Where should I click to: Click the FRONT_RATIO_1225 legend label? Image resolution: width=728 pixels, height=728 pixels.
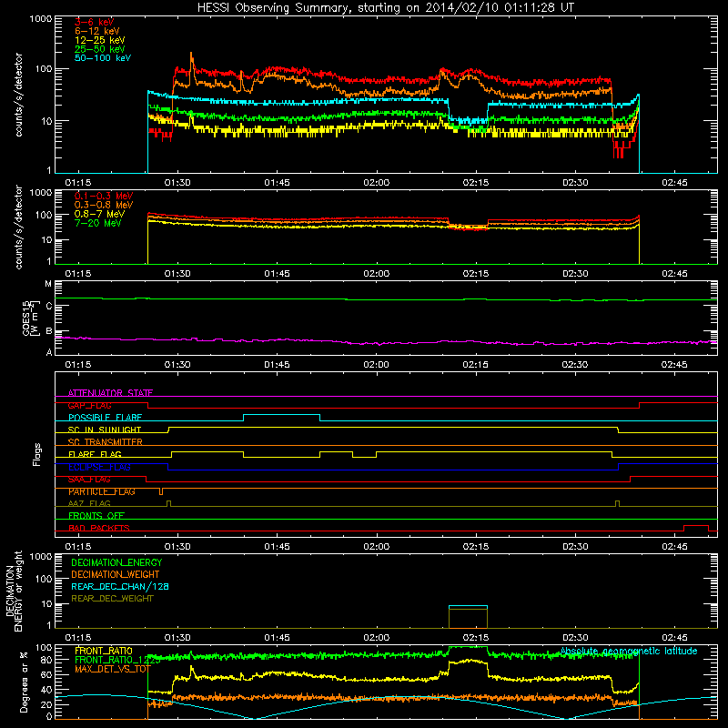coord(117,660)
